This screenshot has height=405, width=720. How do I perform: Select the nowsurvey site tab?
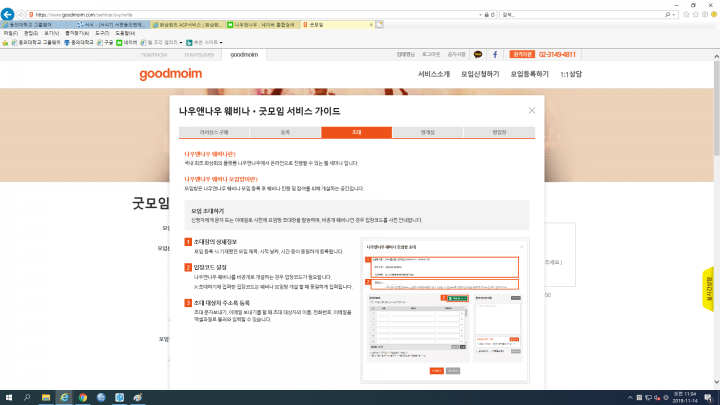pyautogui.click(x=199, y=55)
